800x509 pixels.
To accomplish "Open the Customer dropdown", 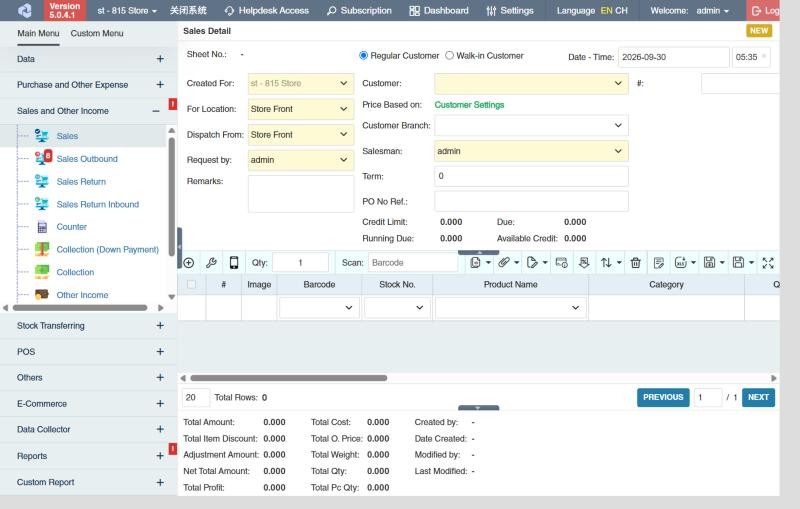I will [x=531, y=83].
